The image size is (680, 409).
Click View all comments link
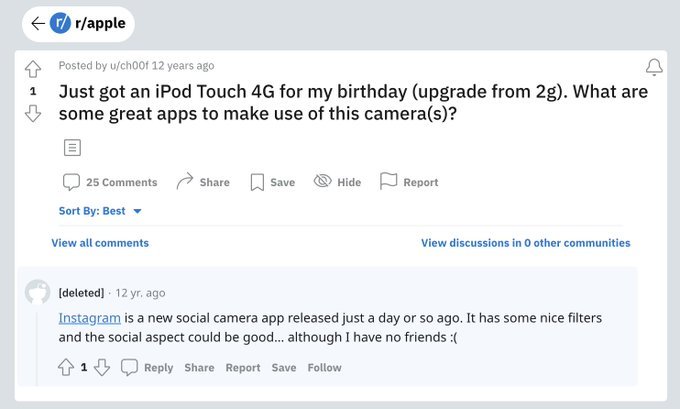(x=100, y=243)
